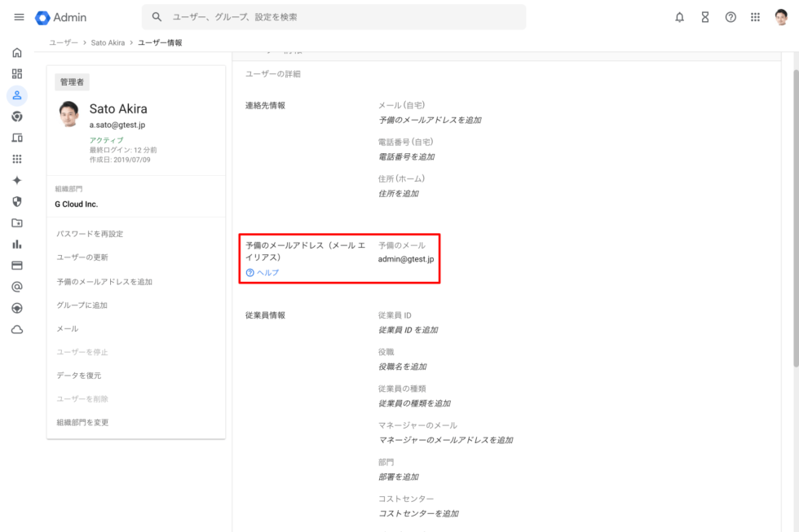Go to Home in the left sidebar
Screen dimensions: 799x532
16,53
